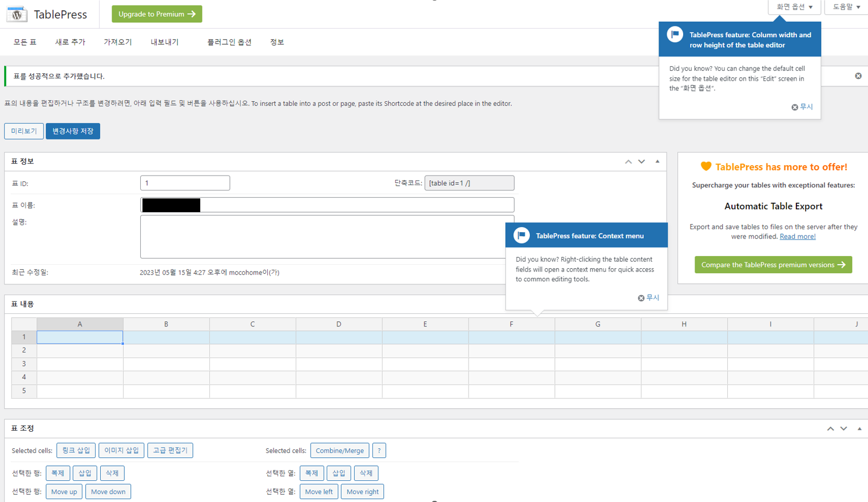Click the Move up button
This screenshot has width=868, height=502.
pyautogui.click(x=64, y=492)
